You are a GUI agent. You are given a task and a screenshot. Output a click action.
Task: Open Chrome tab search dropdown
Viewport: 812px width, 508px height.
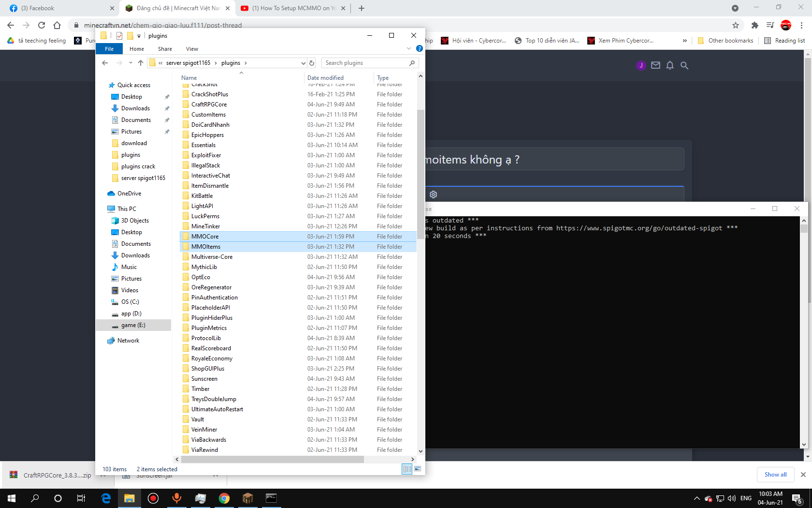(735, 8)
